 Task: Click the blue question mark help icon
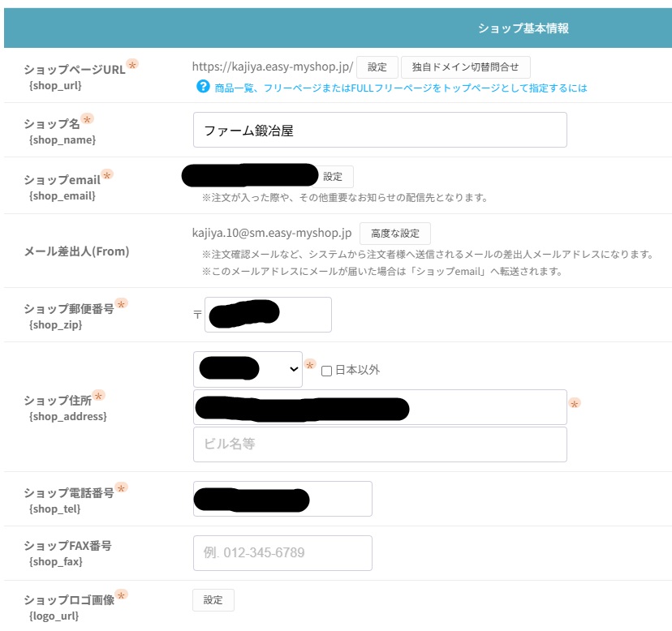tap(203, 87)
